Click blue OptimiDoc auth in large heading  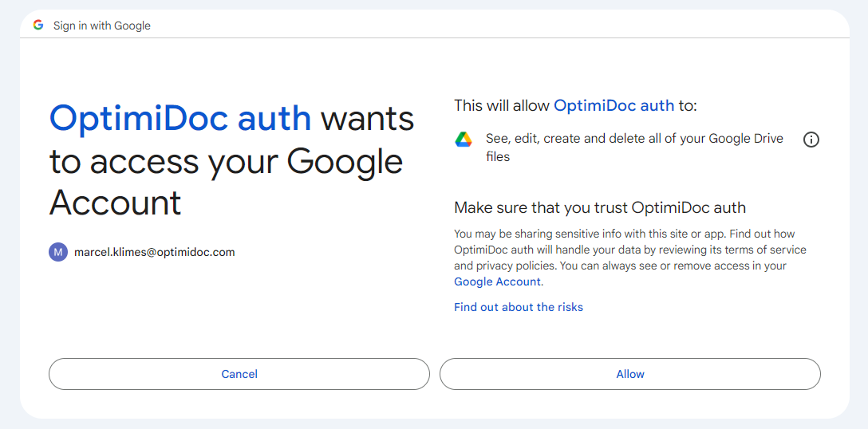pyautogui.click(x=180, y=119)
